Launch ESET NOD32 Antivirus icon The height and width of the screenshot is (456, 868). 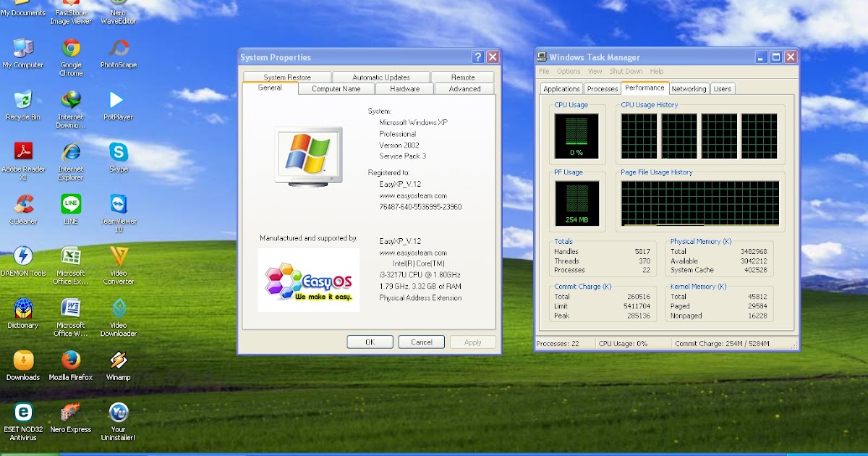click(23, 422)
